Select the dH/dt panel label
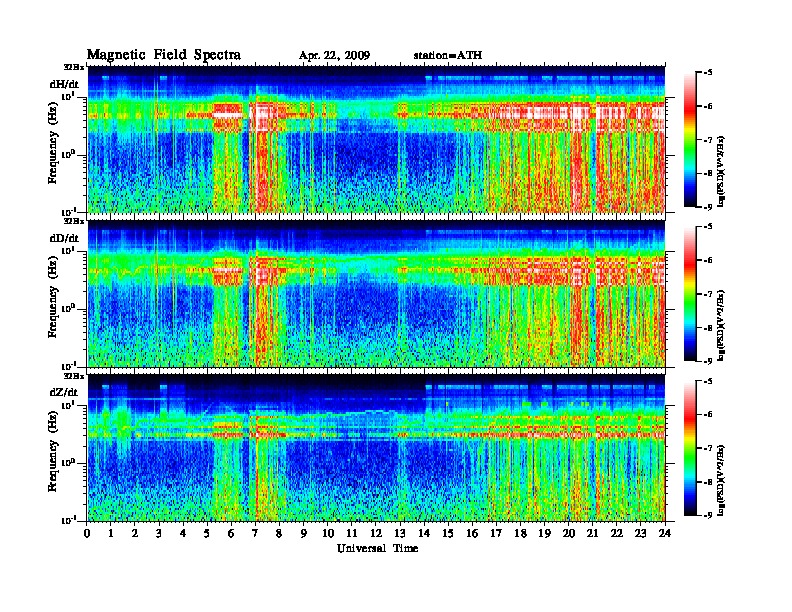 pos(64,84)
